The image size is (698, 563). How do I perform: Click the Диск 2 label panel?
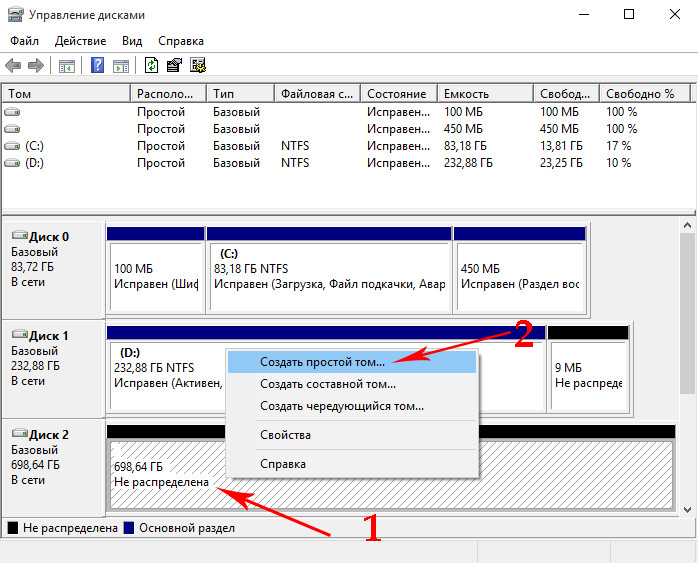(53, 467)
